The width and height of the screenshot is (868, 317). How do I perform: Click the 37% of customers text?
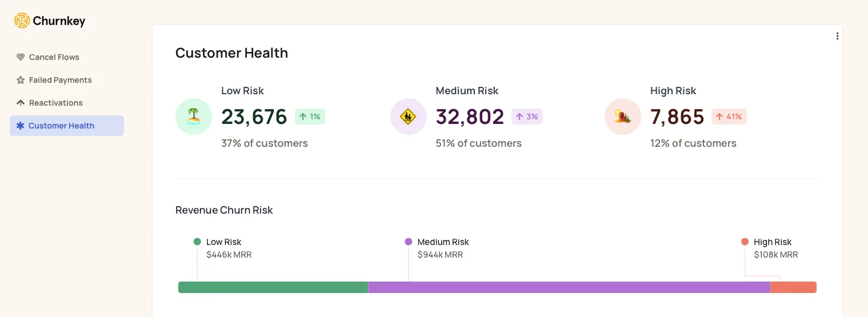click(265, 143)
